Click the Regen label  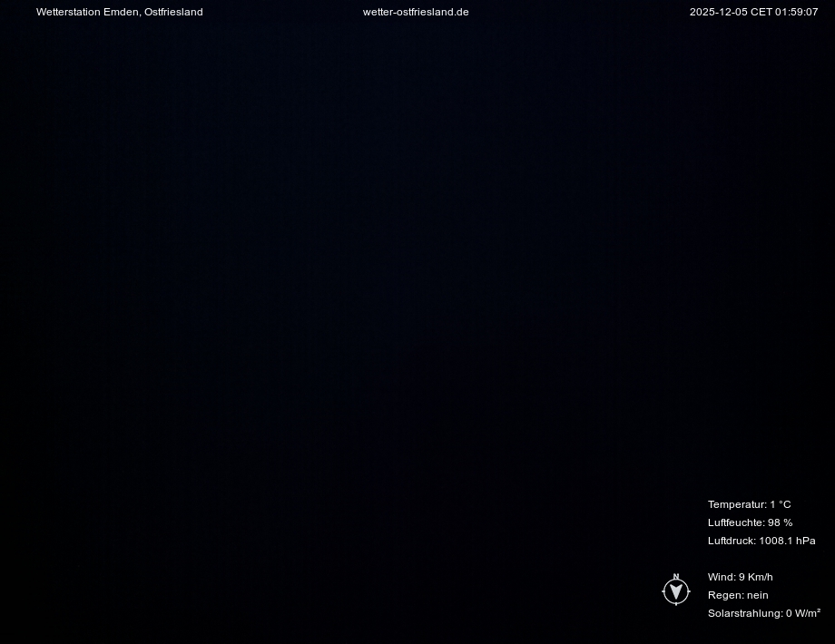pos(725,595)
